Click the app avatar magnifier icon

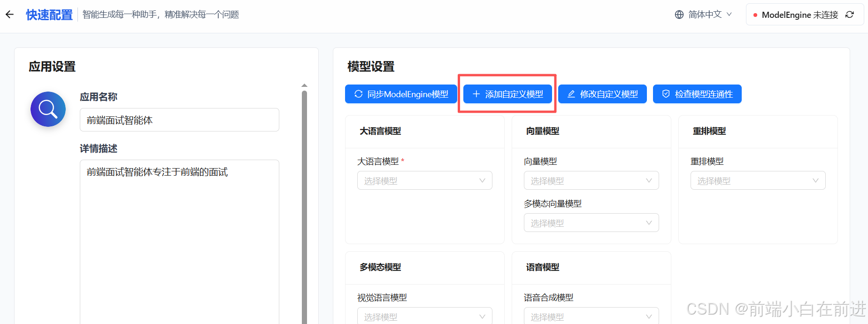(x=48, y=109)
